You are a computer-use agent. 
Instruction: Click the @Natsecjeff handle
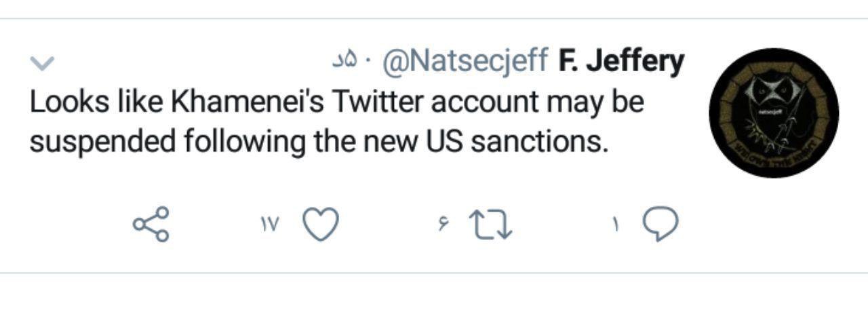[x=465, y=62]
